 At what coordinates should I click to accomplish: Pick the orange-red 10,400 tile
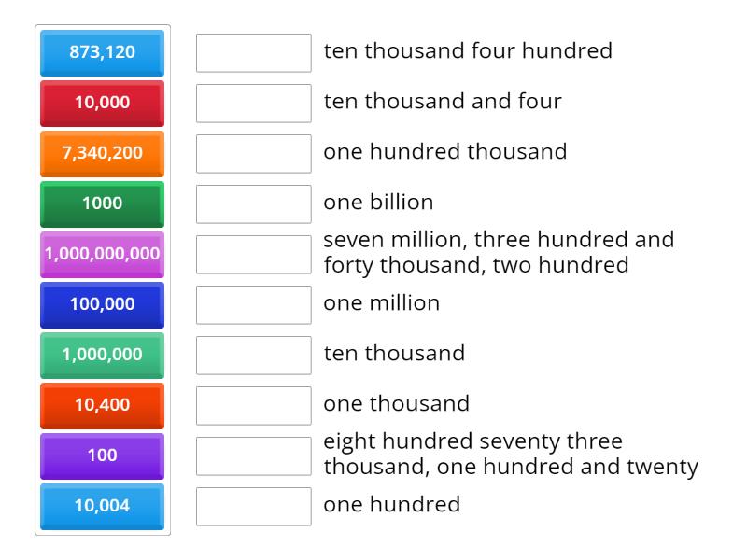coord(102,405)
